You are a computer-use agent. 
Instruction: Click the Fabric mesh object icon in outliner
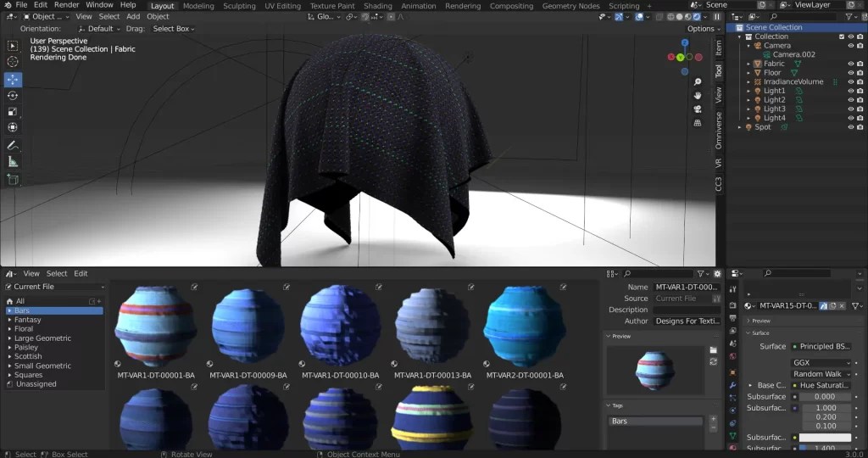(x=757, y=64)
